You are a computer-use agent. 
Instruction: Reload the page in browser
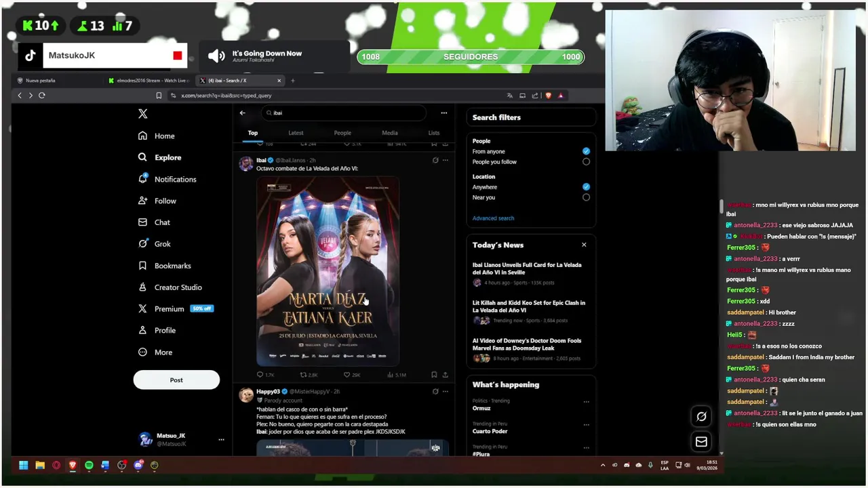(41, 96)
